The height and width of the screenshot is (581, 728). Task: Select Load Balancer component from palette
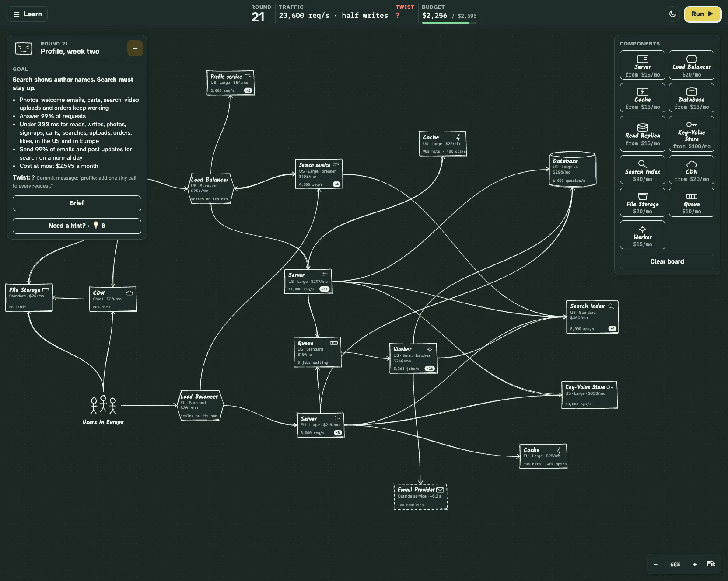(x=691, y=65)
